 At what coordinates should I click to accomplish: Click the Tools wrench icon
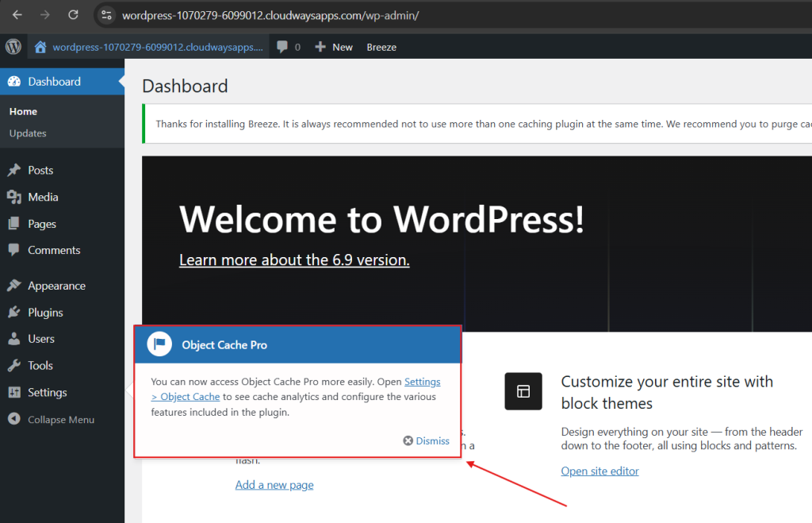coord(14,365)
